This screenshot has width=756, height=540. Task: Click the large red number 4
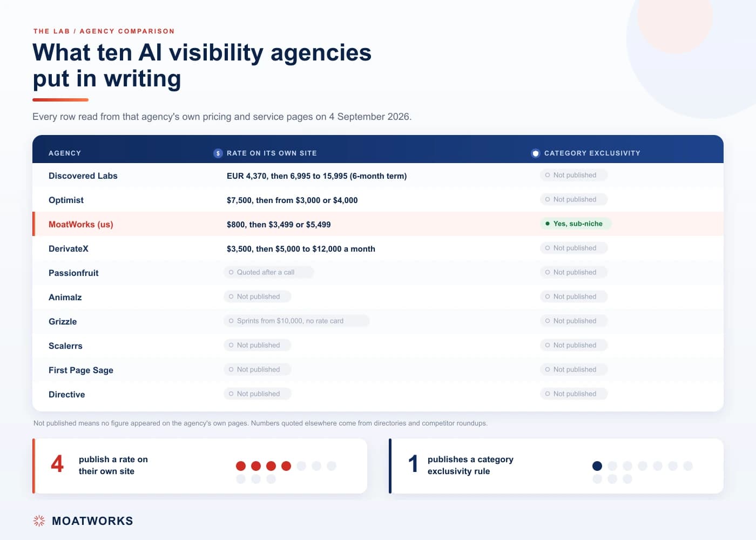(57, 464)
